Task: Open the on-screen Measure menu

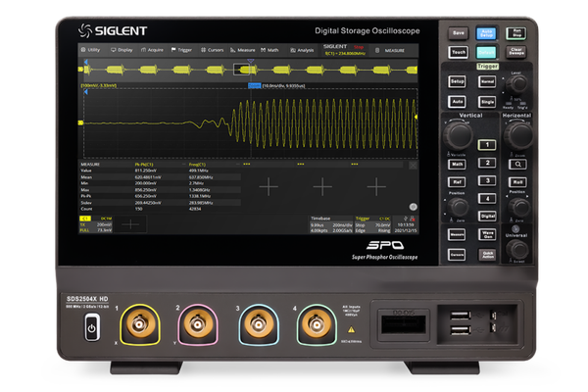Action: 243,50
